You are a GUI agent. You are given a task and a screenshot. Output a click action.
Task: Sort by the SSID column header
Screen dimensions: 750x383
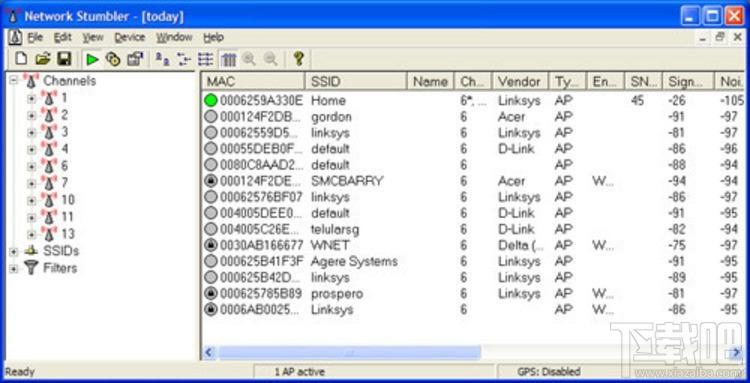pos(356,81)
